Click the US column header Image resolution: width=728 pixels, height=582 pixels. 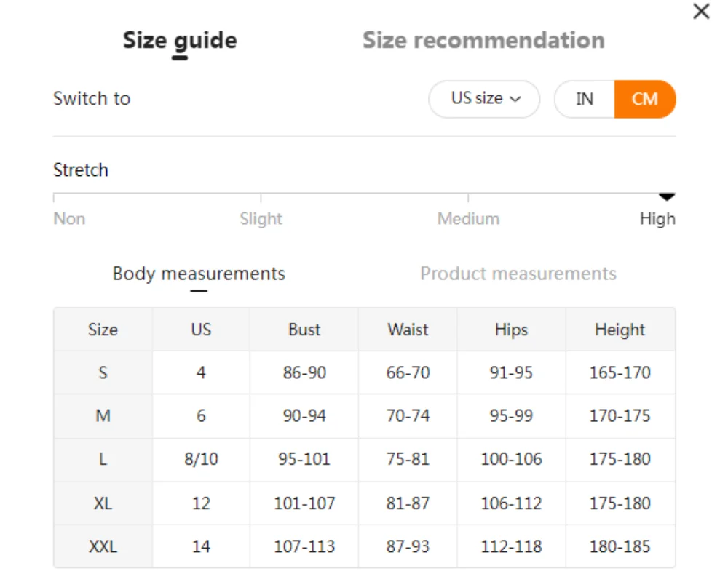pos(201,330)
